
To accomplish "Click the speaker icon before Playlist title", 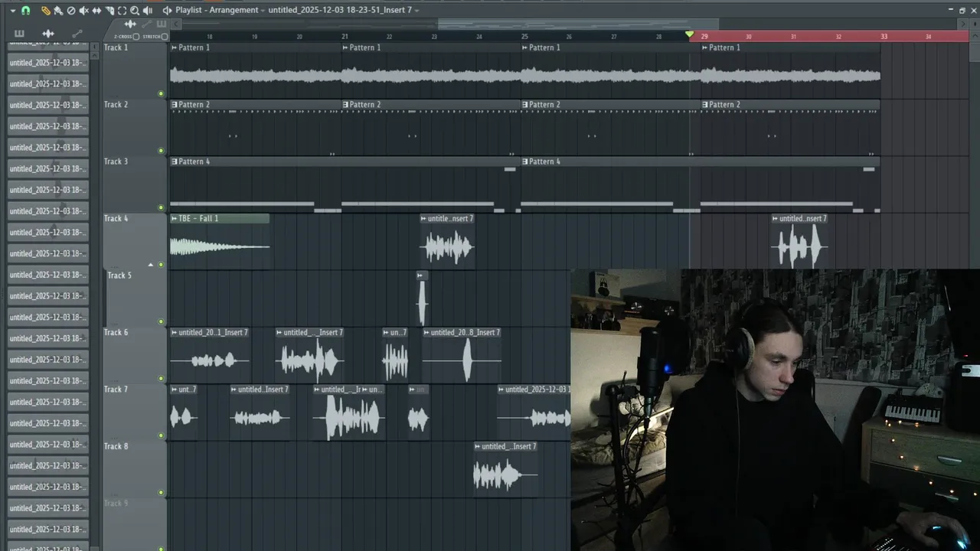I will coord(167,11).
